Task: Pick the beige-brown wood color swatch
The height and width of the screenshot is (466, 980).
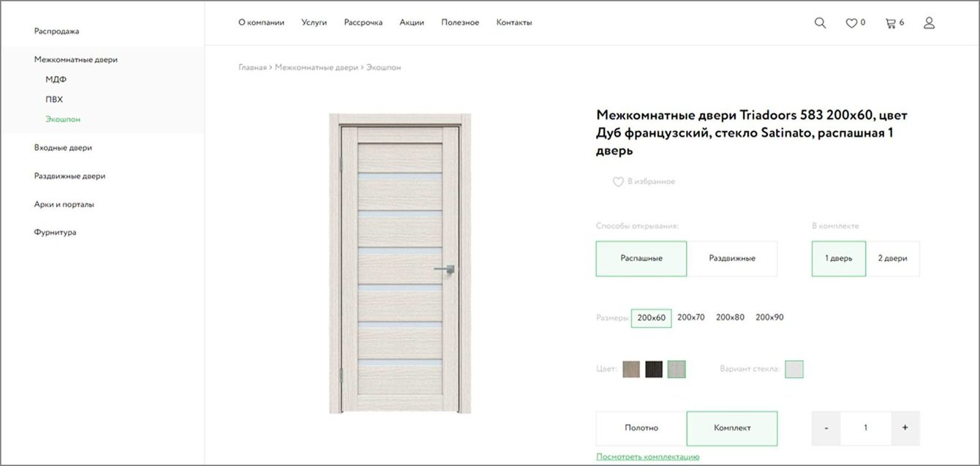Action: [x=631, y=369]
